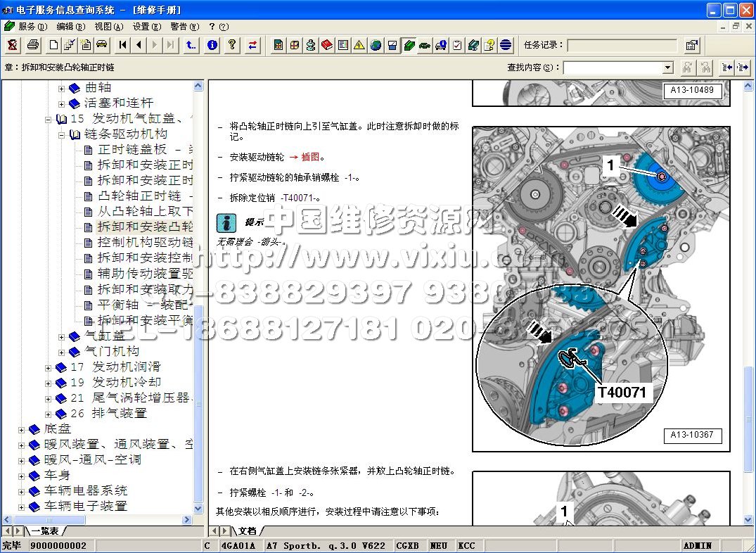The width and height of the screenshot is (756, 553).
Task: Expand the 底盘 tree node
Action: click(x=22, y=429)
